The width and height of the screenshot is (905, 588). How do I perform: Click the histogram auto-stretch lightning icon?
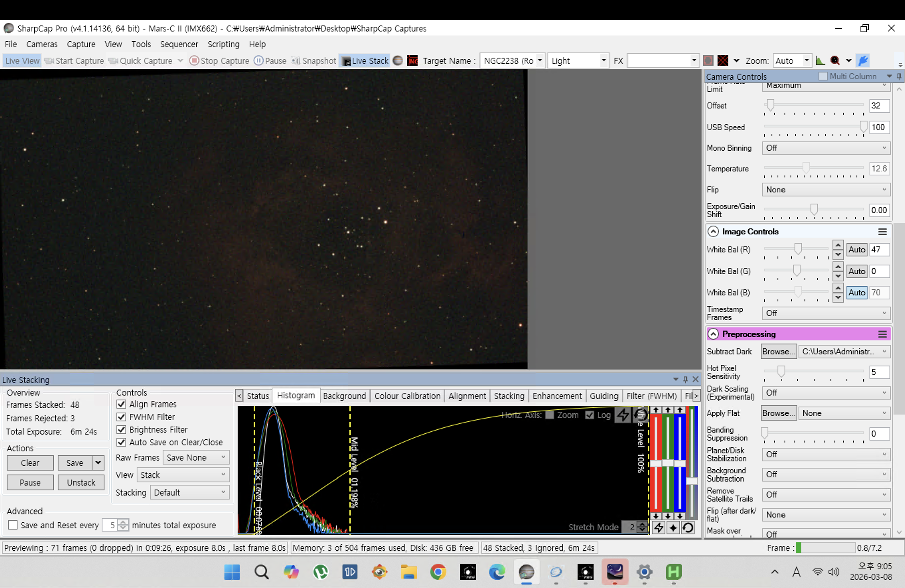623,415
